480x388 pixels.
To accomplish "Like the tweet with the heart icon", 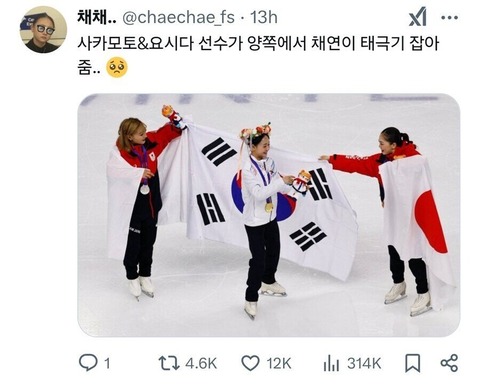I will tap(250, 363).
